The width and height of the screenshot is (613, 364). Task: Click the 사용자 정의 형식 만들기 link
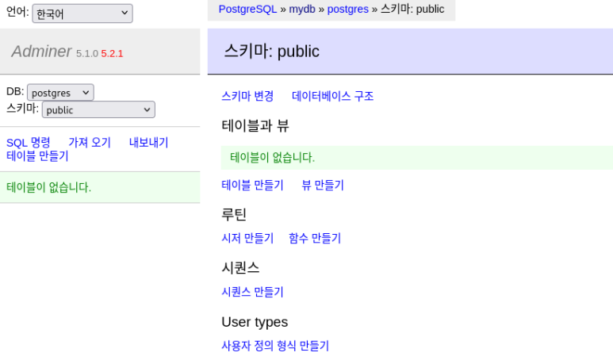click(275, 346)
